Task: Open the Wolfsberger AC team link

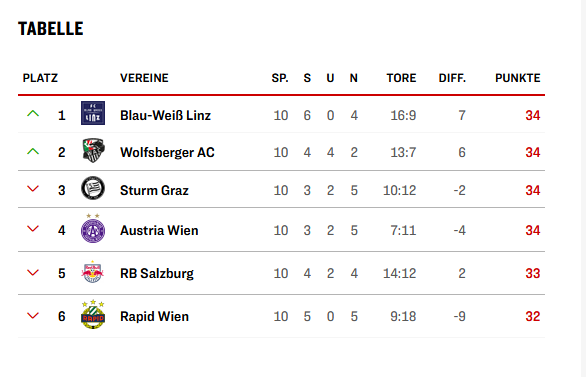Action: (x=167, y=152)
